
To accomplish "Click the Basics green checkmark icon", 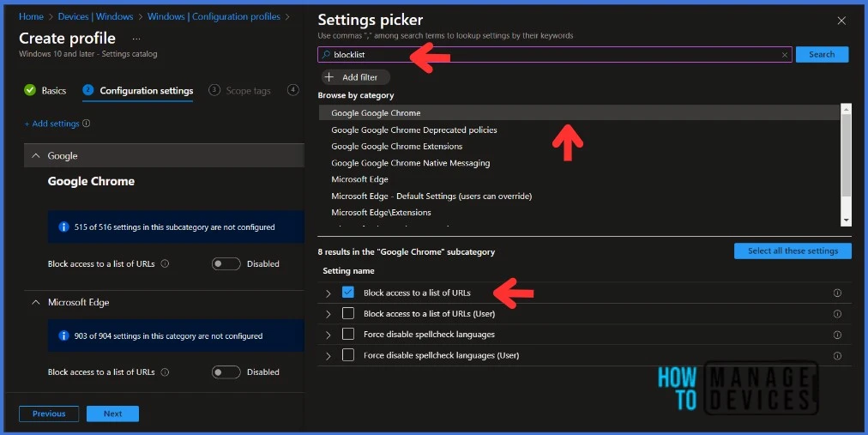I will [x=30, y=90].
